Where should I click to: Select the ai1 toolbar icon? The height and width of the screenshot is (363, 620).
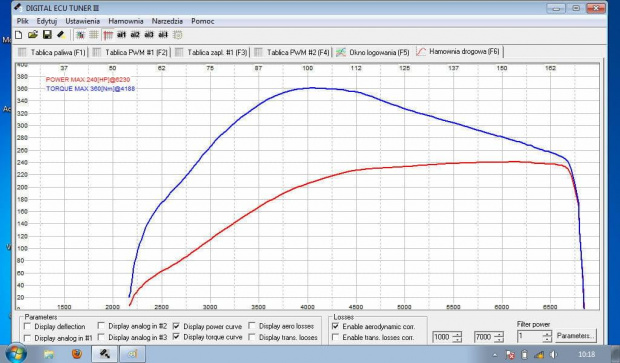pos(121,35)
